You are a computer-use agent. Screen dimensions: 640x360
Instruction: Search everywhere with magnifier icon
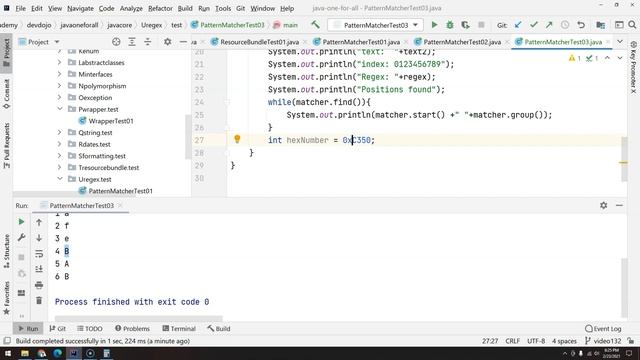point(632,25)
